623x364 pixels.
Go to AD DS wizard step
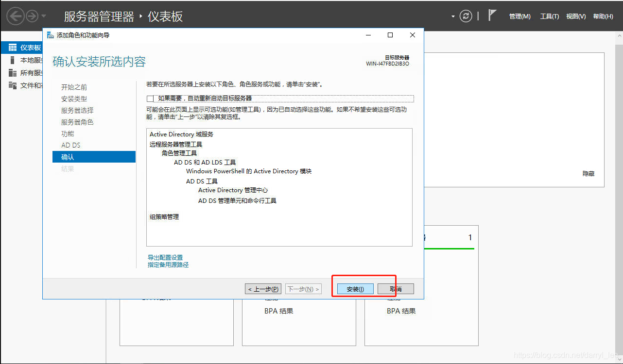71,145
